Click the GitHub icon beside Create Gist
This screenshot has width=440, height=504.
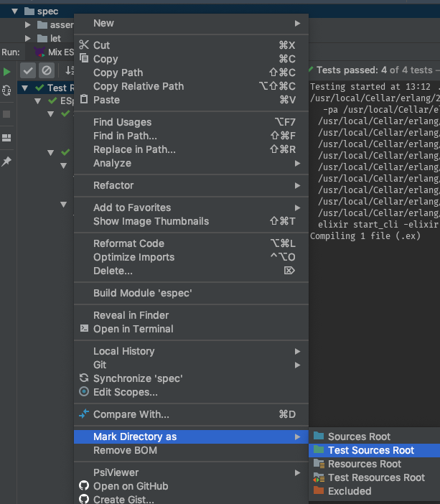point(84,499)
